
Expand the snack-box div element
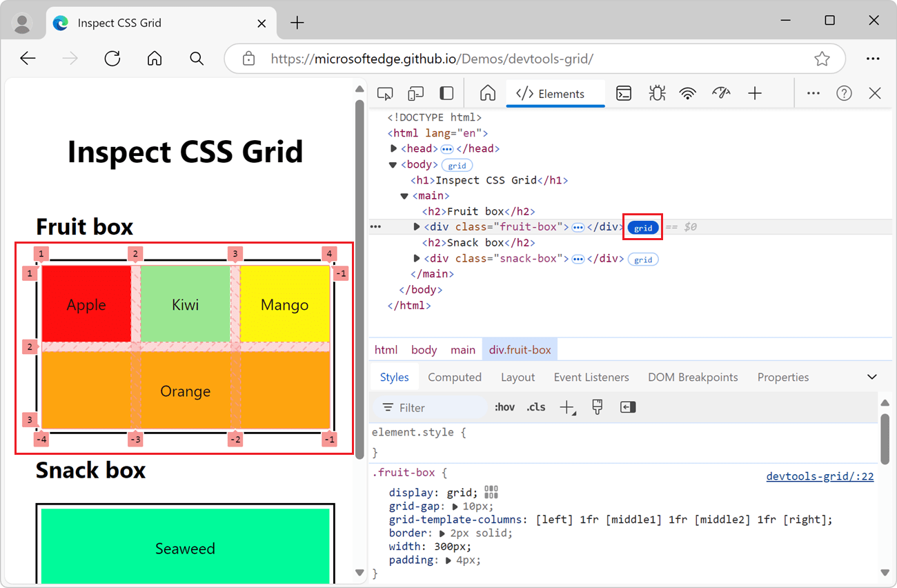[x=416, y=258]
